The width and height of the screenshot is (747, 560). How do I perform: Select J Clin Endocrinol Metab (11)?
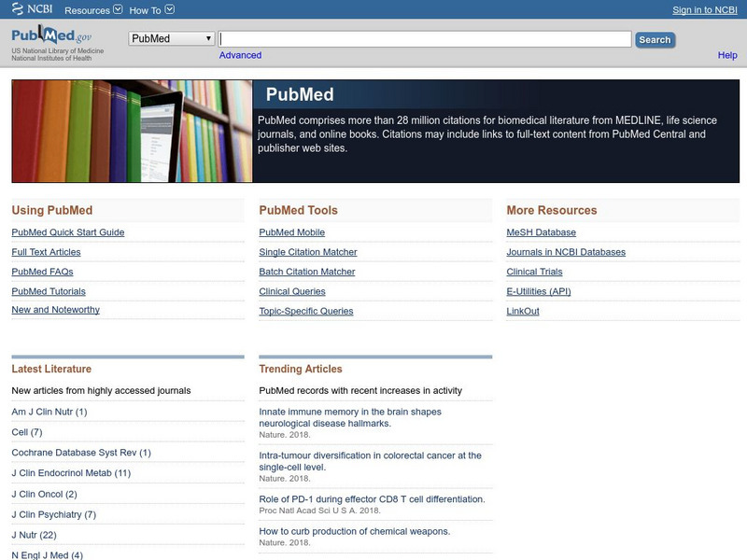tap(71, 473)
